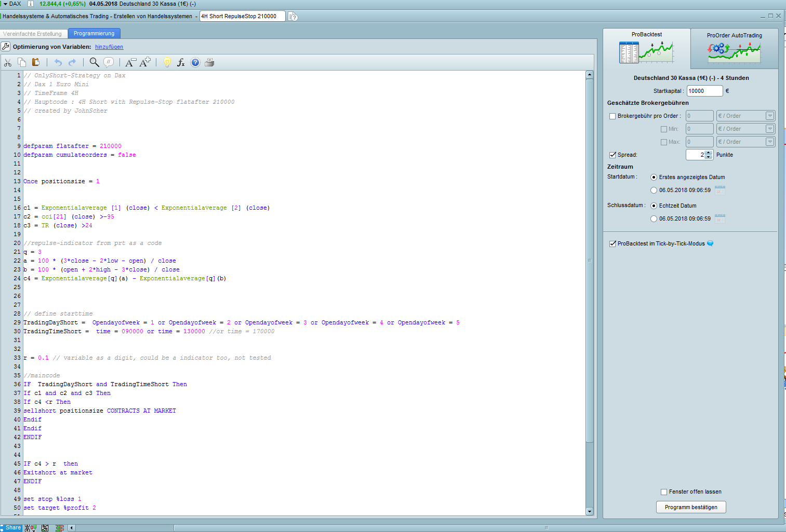Click the scissors cut icon
The image size is (786, 532).
pyautogui.click(x=8, y=62)
